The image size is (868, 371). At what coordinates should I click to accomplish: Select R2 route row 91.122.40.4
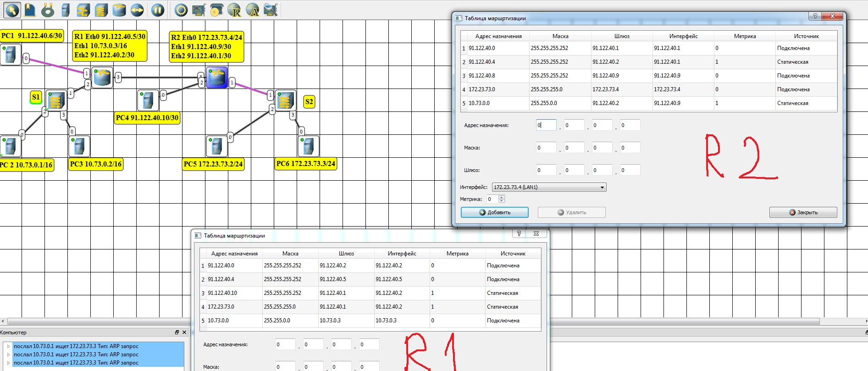point(649,62)
